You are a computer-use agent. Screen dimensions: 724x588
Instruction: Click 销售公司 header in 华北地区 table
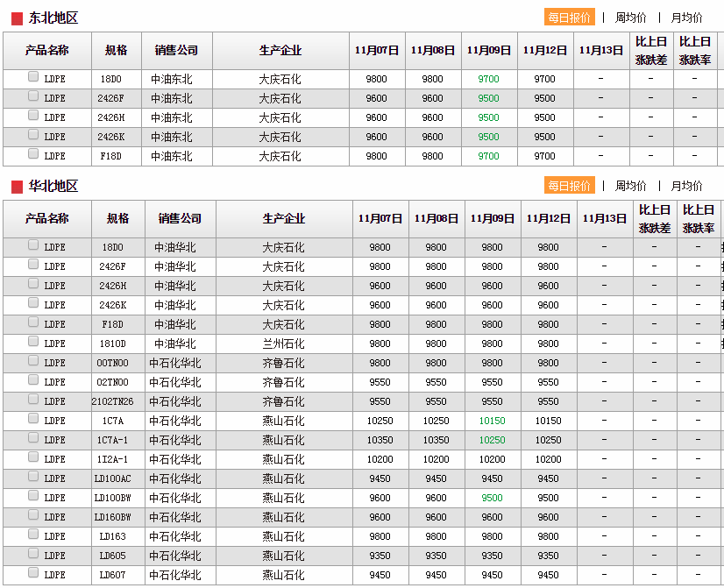180,218
